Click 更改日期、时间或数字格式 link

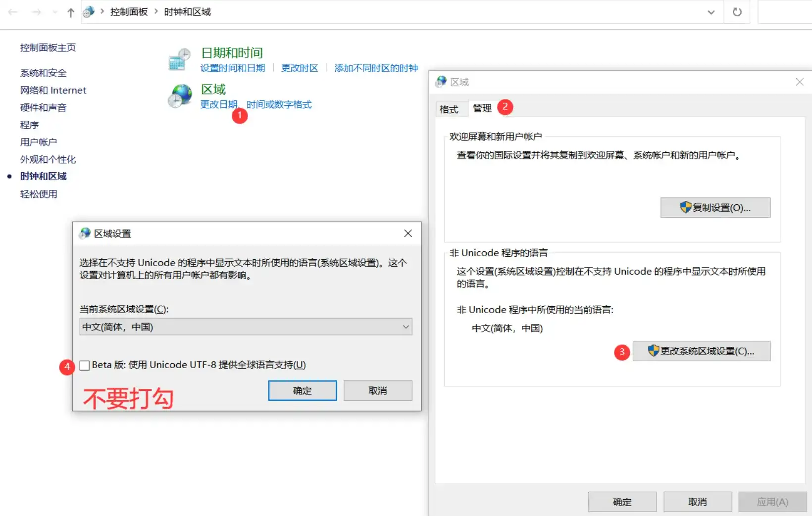[x=256, y=104]
